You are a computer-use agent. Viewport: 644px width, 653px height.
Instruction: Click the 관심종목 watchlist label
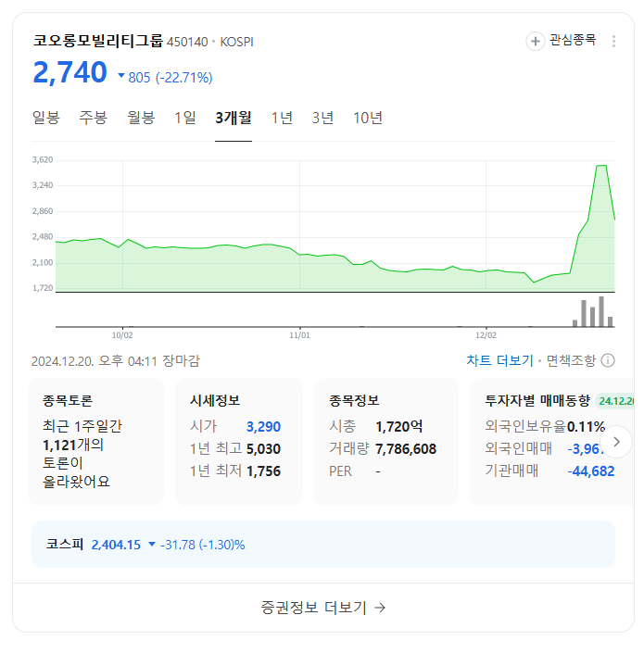[x=573, y=40]
